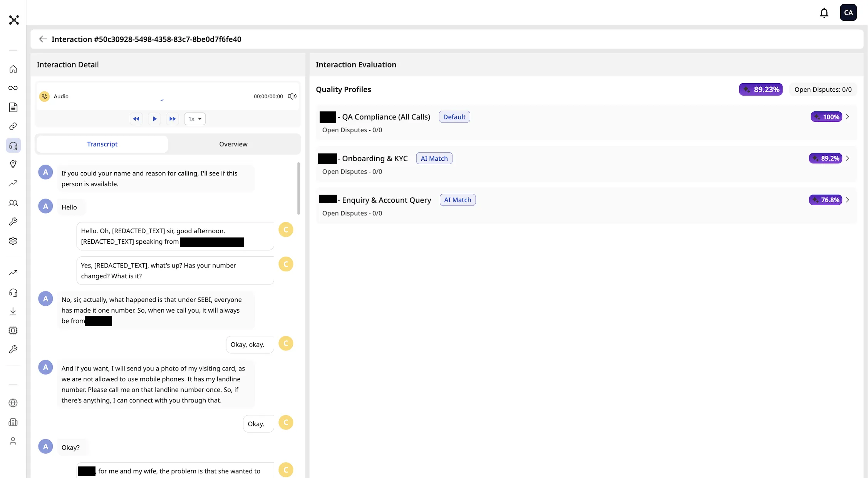This screenshot has height=478, width=868.
Task: Play the audio recording
Action: pos(154,119)
